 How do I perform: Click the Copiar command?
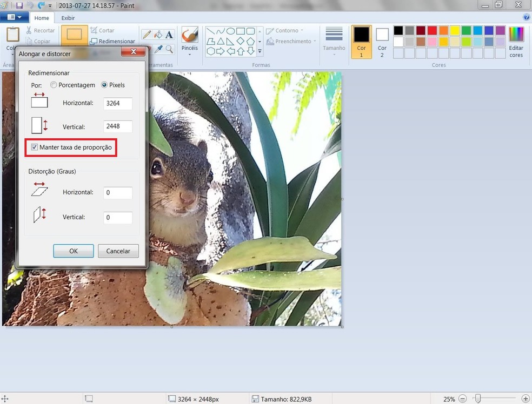[38, 42]
